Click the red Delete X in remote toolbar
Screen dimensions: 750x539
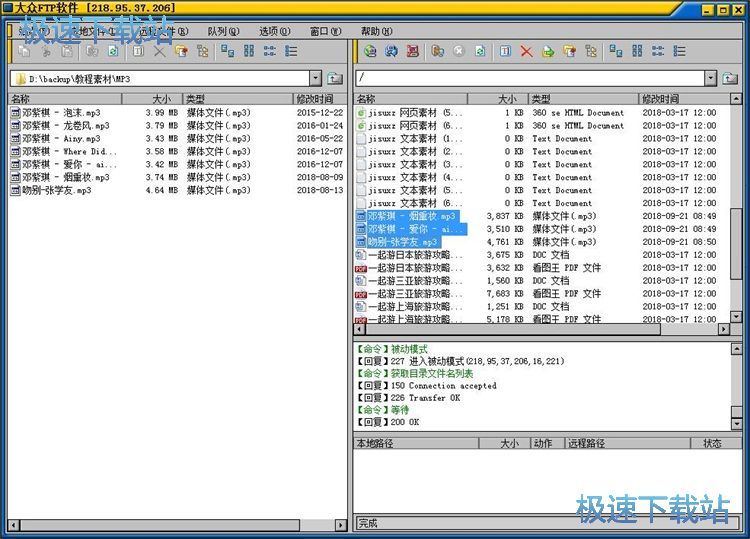[527, 51]
